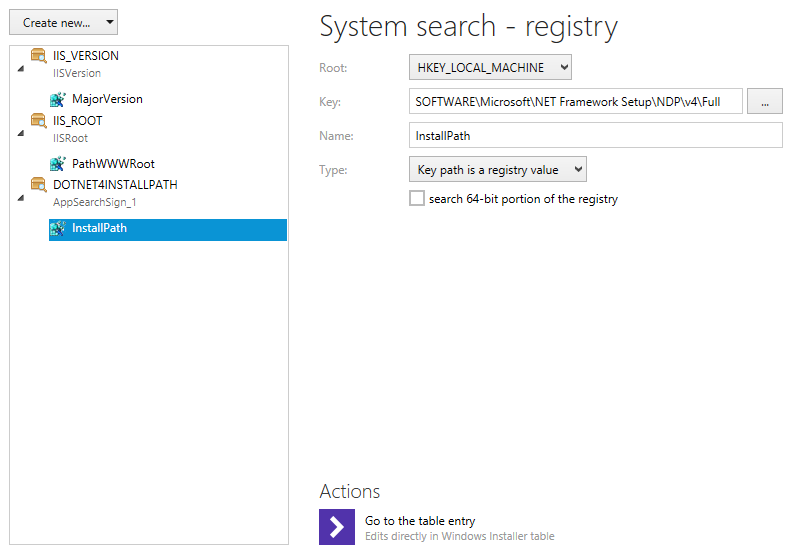Select the MajorVersion tree item
This screenshot has height=553, width=793.
click(107, 99)
